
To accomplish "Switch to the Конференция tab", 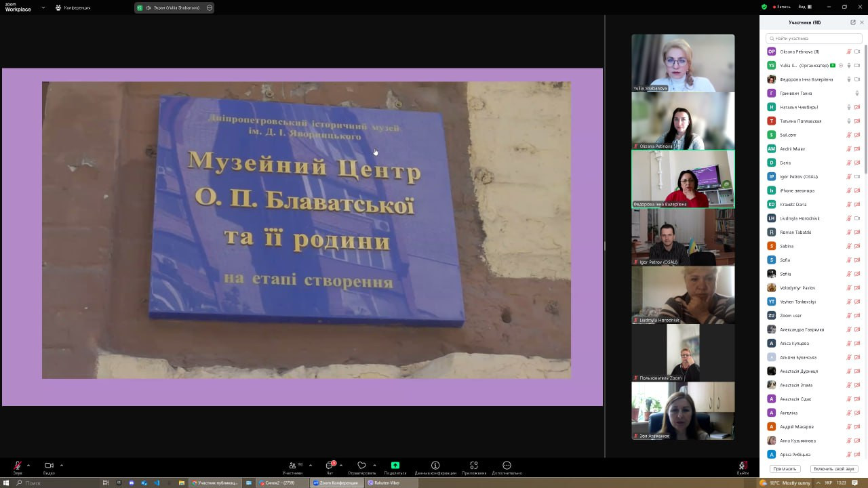I will click(73, 7).
